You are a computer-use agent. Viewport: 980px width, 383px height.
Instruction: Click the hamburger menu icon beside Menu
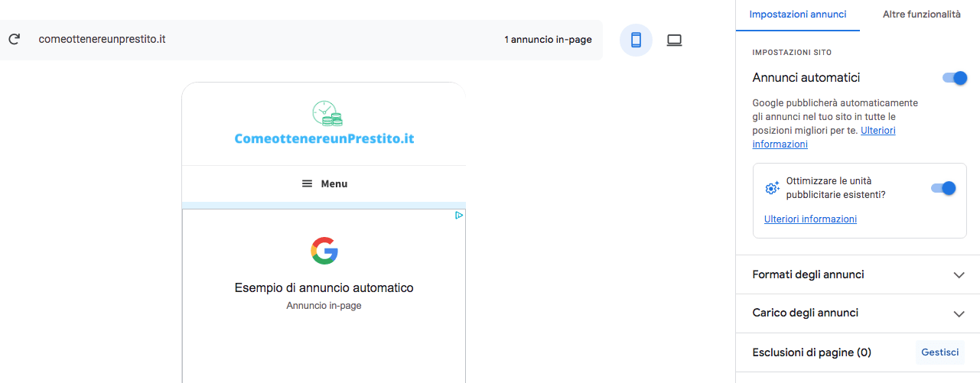[308, 183]
